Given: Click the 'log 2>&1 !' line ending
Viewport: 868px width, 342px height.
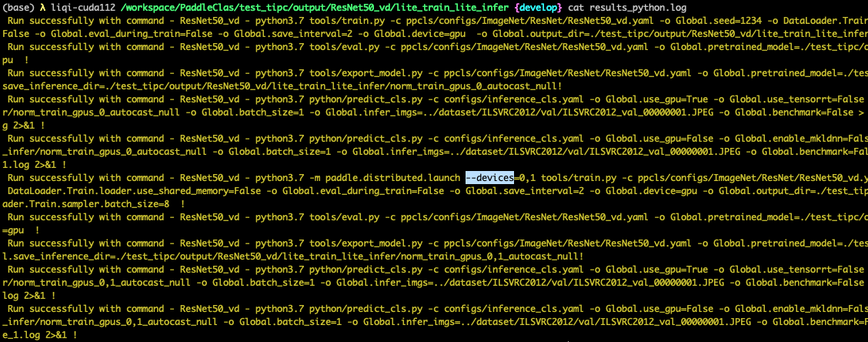Looking at the screenshot, I should (30, 296).
